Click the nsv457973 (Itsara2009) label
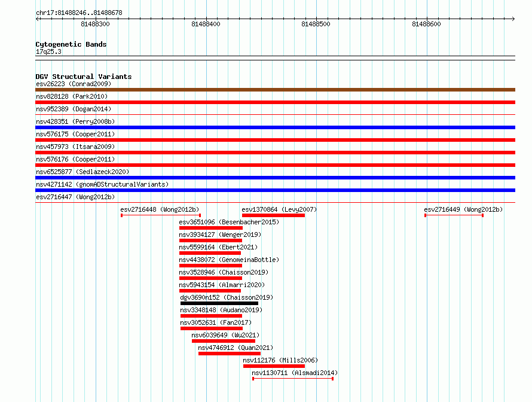 click(x=75, y=147)
